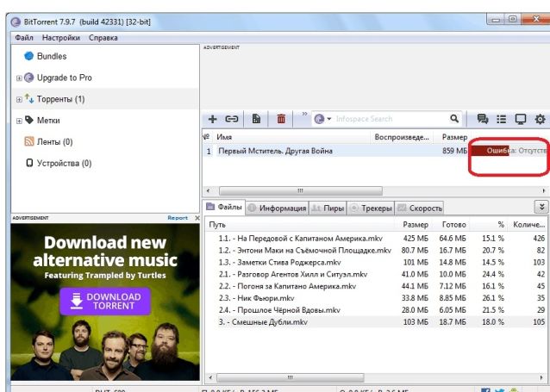The image size is (550, 392).
Task: Click Add Torrent from URL link icon
Action: [232, 119]
